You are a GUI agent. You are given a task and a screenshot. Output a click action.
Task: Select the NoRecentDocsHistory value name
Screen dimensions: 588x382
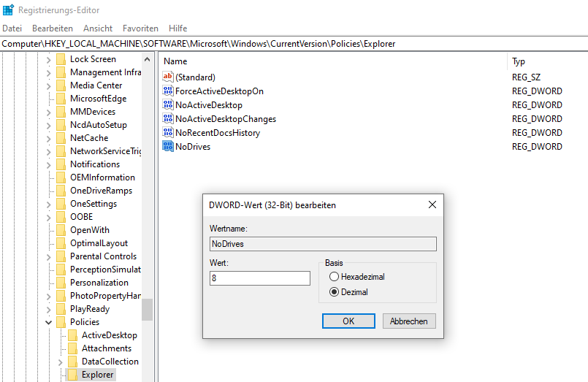(218, 133)
